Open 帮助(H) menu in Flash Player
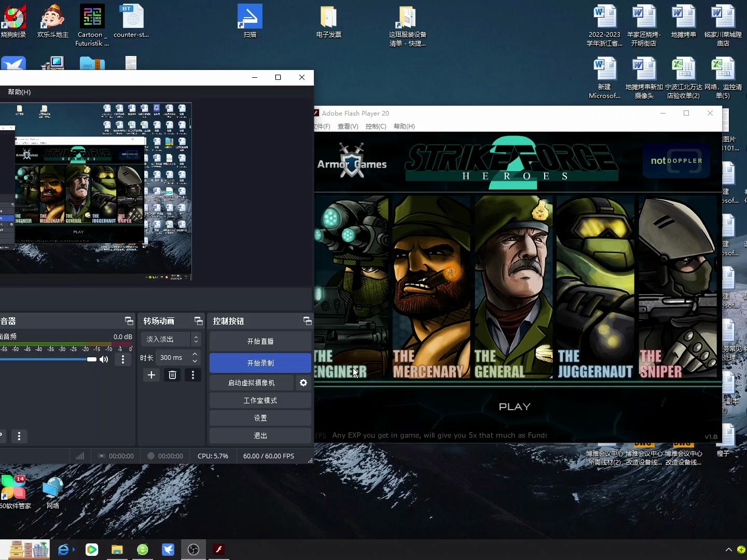 click(x=404, y=127)
